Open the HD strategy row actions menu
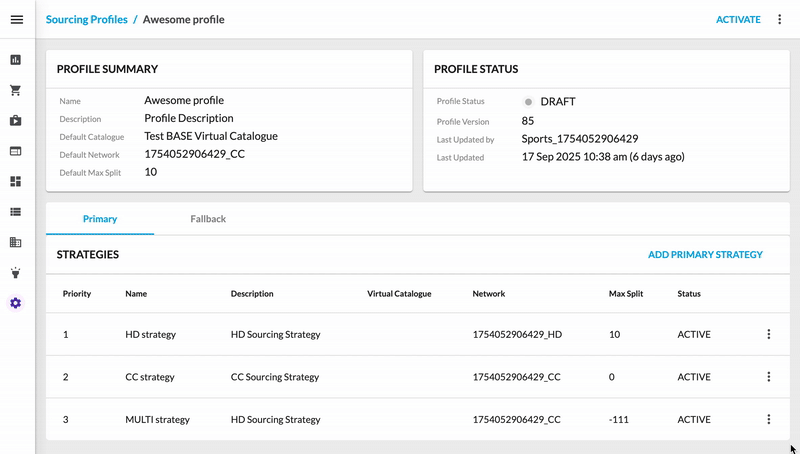This screenshot has width=800, height=454. (x=768, y=335)
